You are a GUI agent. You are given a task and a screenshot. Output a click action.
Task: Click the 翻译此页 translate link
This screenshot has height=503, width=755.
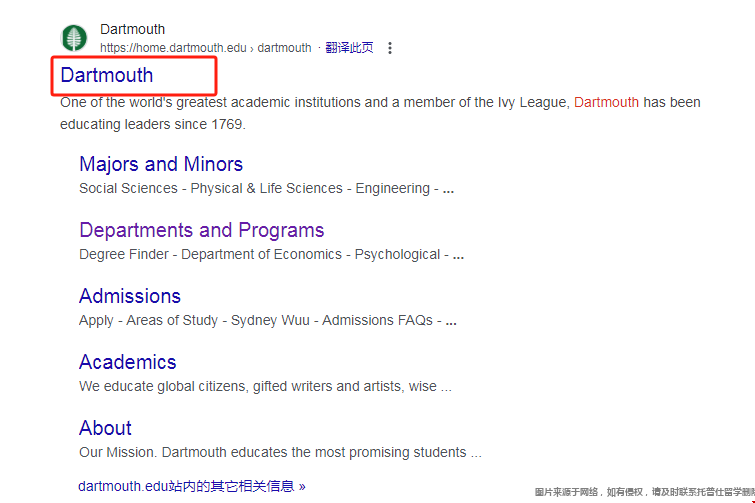pos(349,48)
